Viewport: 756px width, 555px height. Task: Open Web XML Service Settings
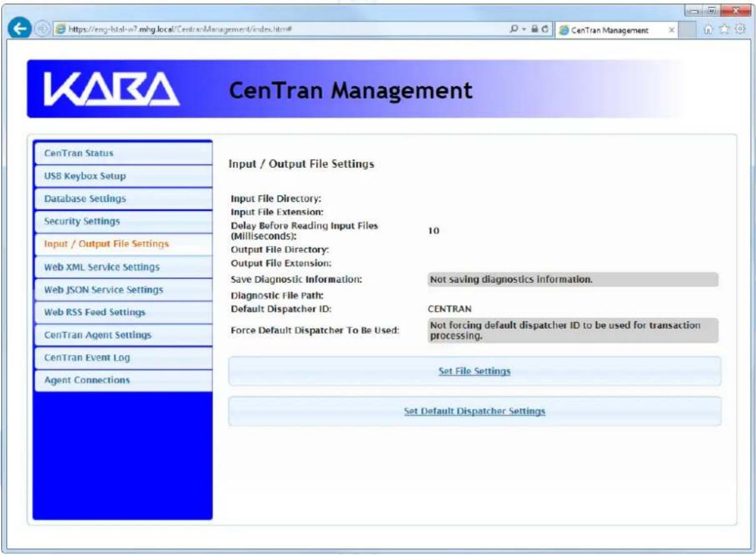point(123,267)
